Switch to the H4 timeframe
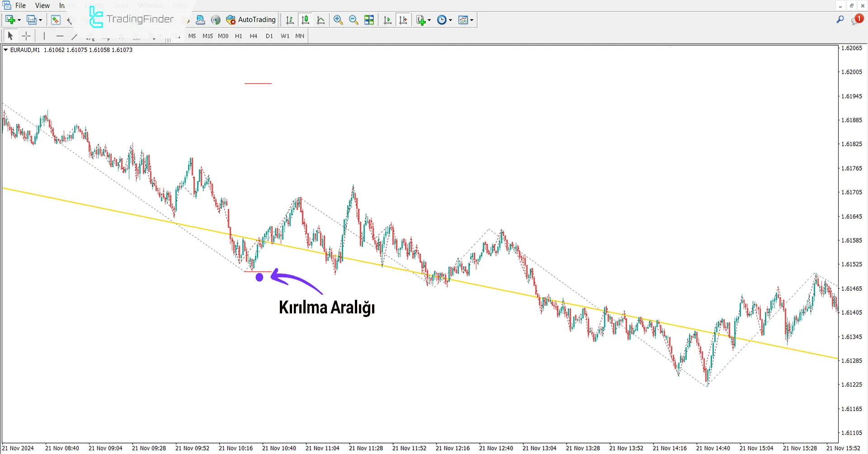This screenshot has width=868, height=454. tap(253, 36)
